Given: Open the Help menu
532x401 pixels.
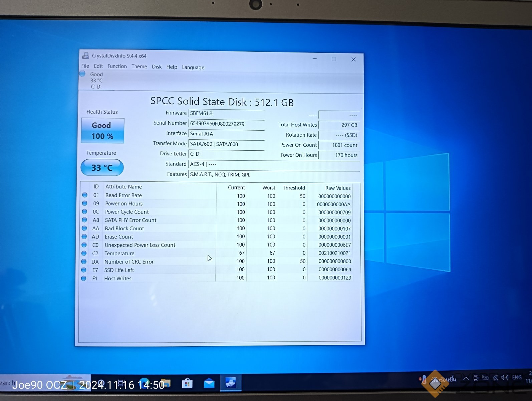Looking at the screenshot, I should (x=172, y=67).
